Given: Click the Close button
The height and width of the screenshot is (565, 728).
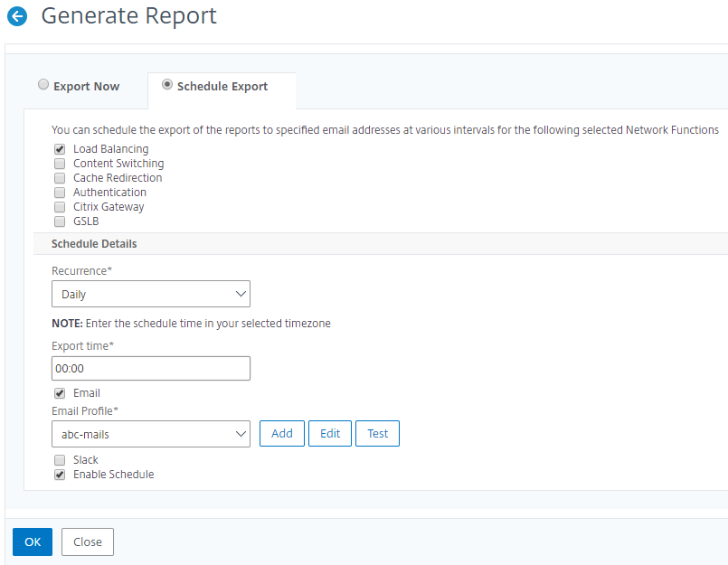Looking at the screenshot, I should click(x=88, y=541).
